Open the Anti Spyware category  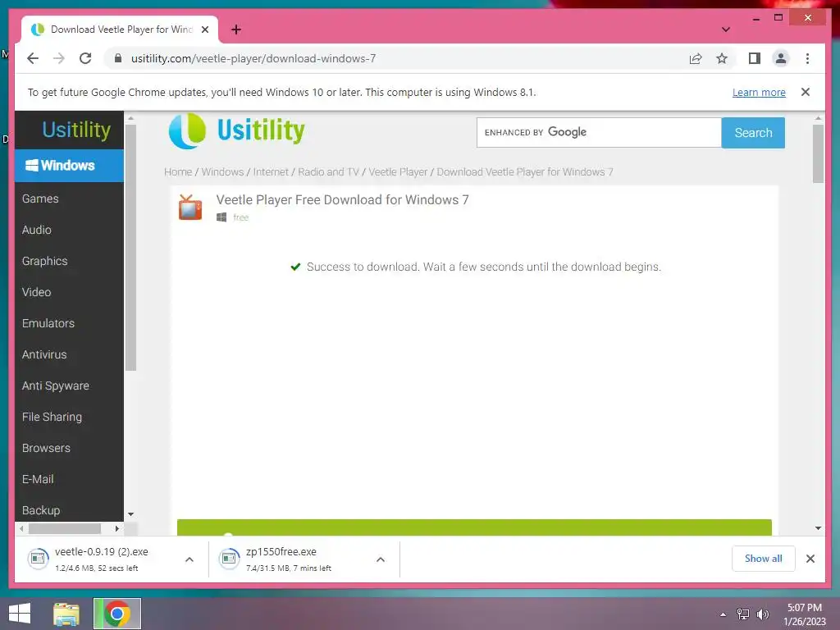pyautogui.click(x=55, y=386)
